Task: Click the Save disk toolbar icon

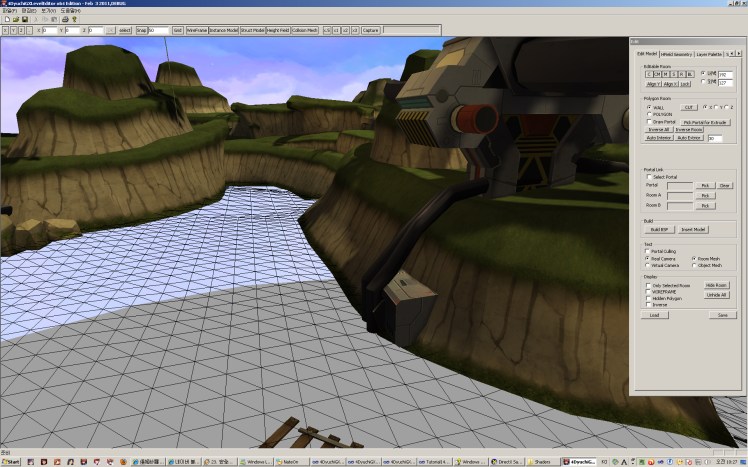Action: [x=23, y=18]
